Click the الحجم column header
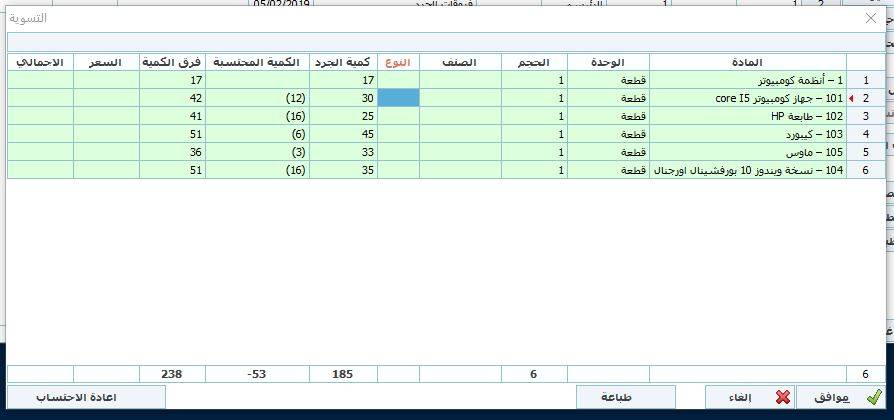This screenshot has width=894, height=420. pos(534,62)
